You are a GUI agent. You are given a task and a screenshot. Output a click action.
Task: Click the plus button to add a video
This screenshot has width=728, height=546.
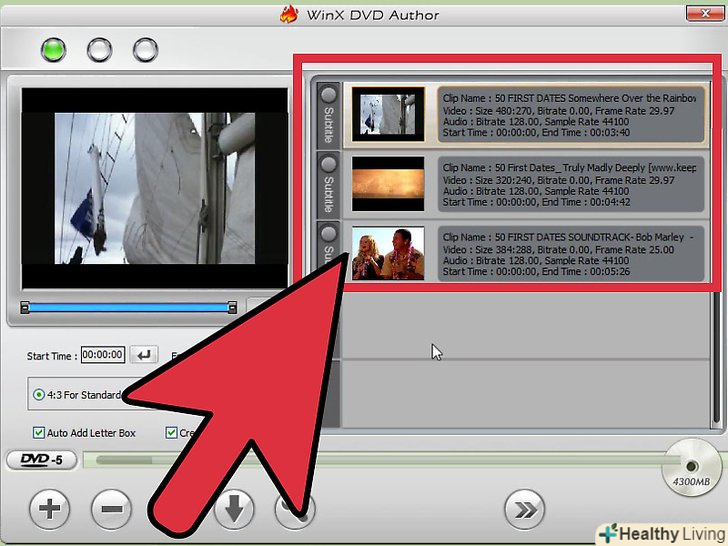pyautogui.click(x=49, y=510)
